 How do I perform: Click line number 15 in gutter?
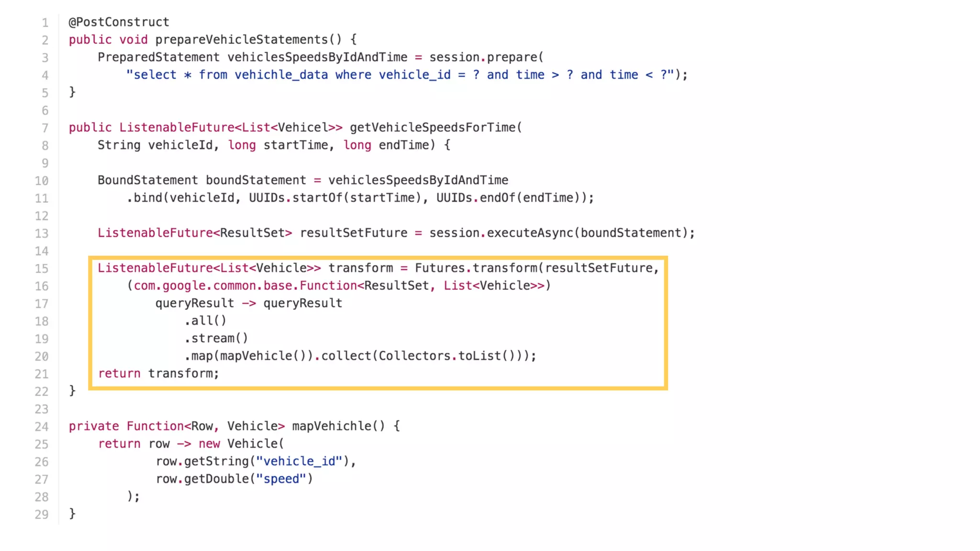click(x=42, y=268)
